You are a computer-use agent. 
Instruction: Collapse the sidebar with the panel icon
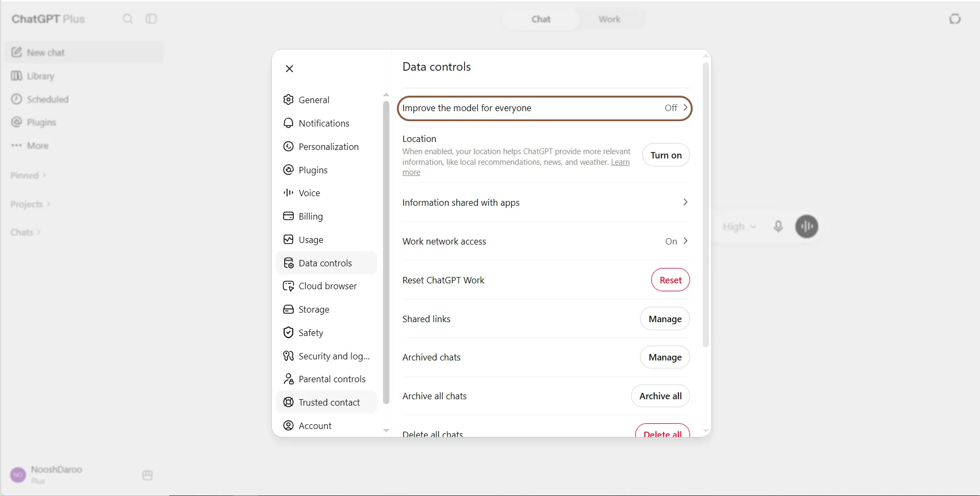[151, 19]
